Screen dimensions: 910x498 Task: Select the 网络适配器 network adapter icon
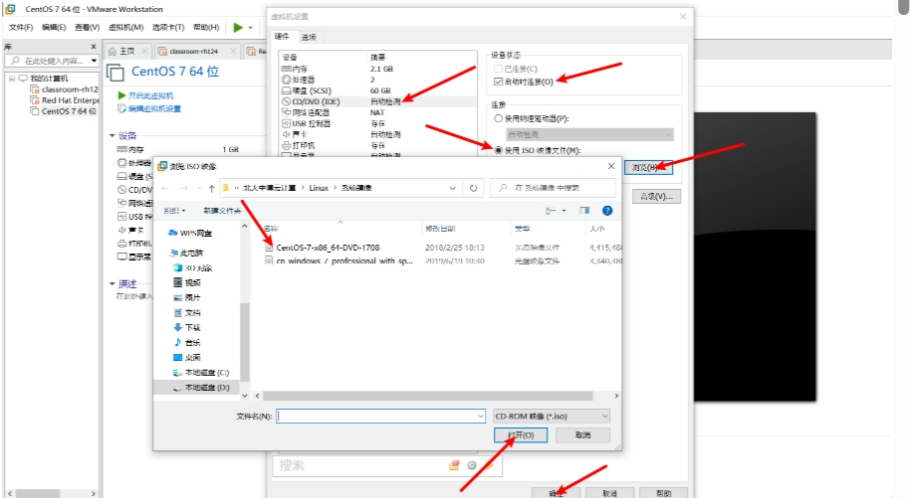(x=286, y=112)
